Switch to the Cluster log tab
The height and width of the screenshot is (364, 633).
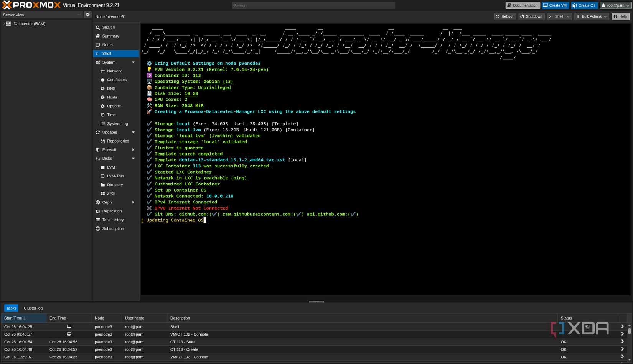pyautogui.click(x=33, y=308)
